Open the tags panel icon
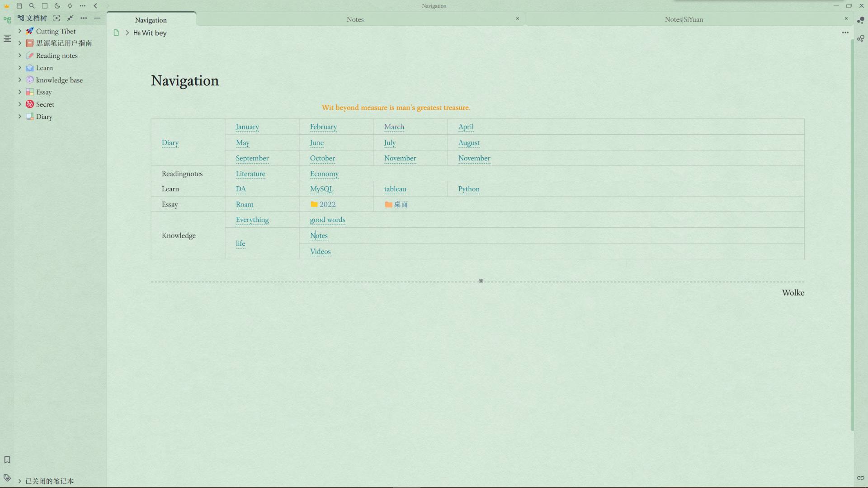868x488 pixels. [7, 478]
